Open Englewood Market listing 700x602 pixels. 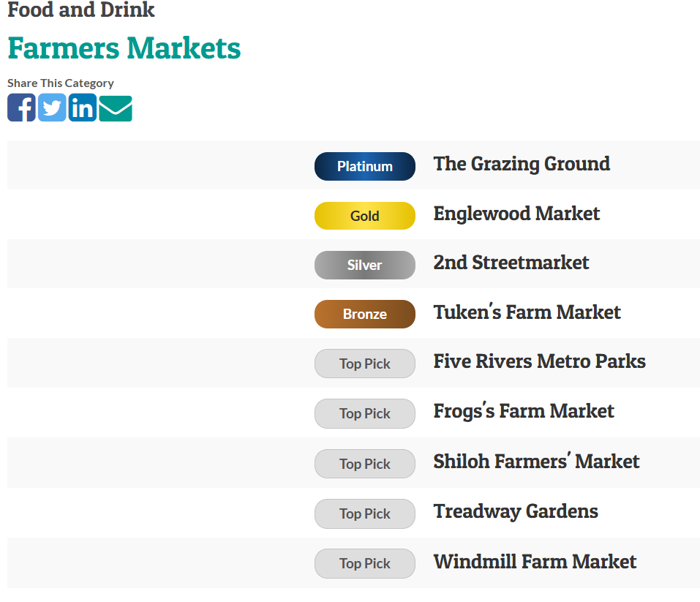tap(516, 214)
